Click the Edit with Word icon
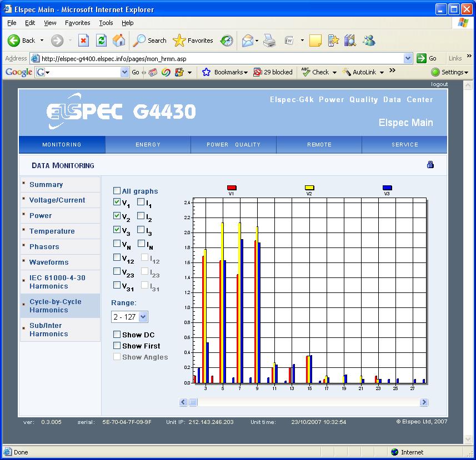The height and width of the screenshot is (460, 476). (x=289, y=41)
